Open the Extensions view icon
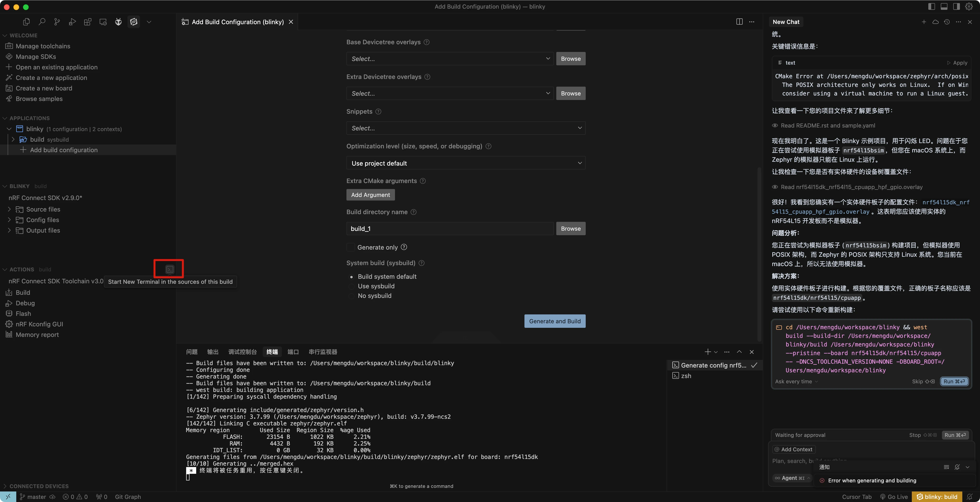The height and width of the screenshot is (502, 980). point(88,22)
